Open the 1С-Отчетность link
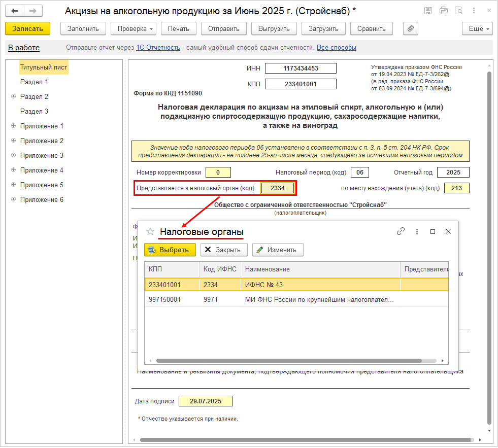Screen dimensions: 498x448 coord(158,48)
